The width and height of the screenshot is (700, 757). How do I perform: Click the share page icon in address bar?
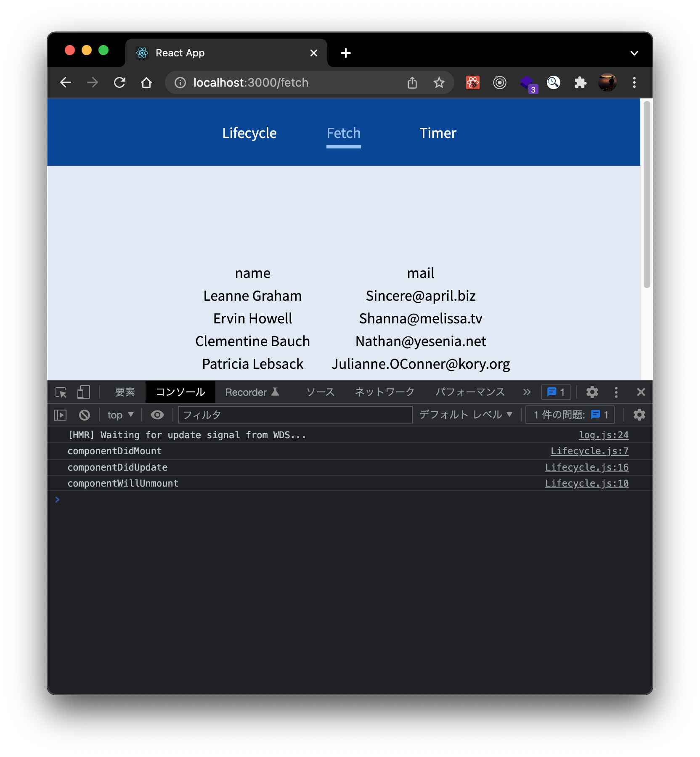point(412,82)
